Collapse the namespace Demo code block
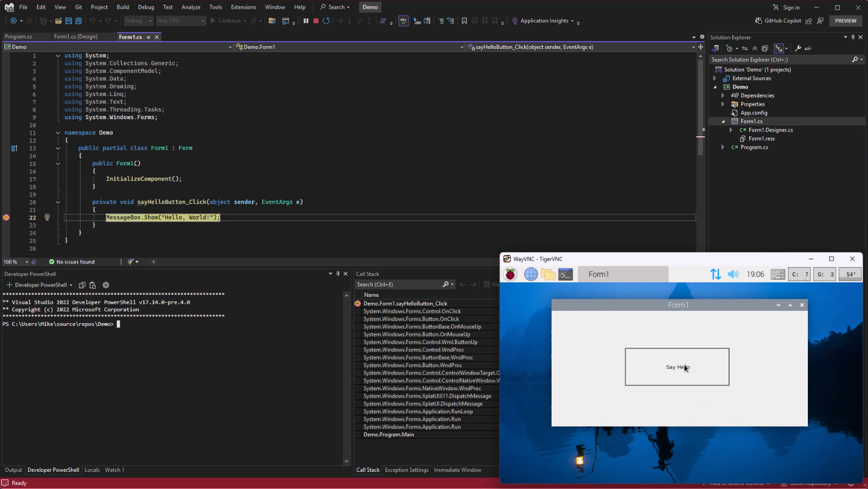Screen dimensions: 868x489 [58, 133]
